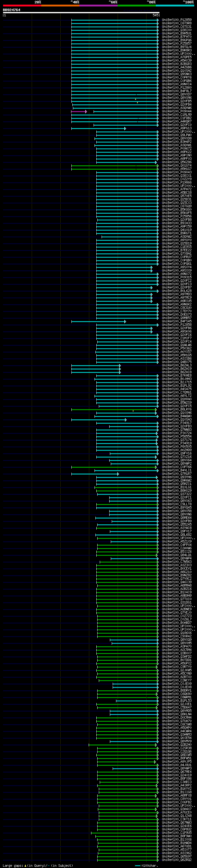
Task: Select the UniRef100_B4WQW0 label
Action: pyautogui.click(x=177, y=416)
